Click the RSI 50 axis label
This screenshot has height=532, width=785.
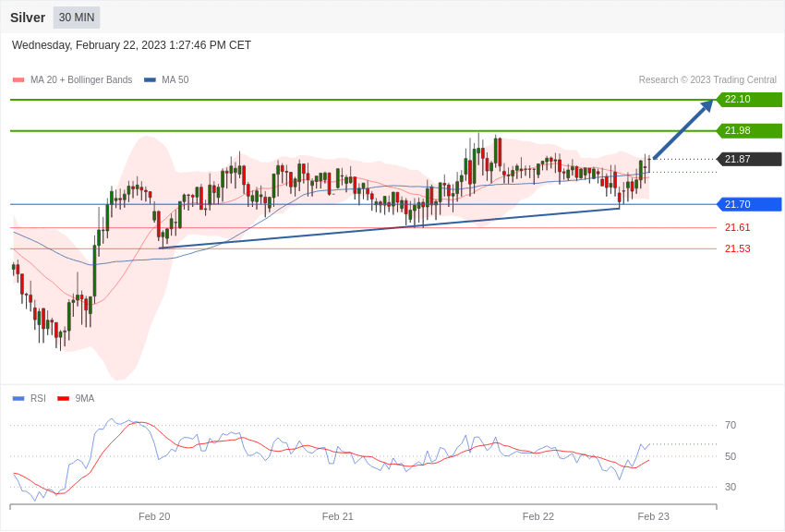[x=731, y=456]
